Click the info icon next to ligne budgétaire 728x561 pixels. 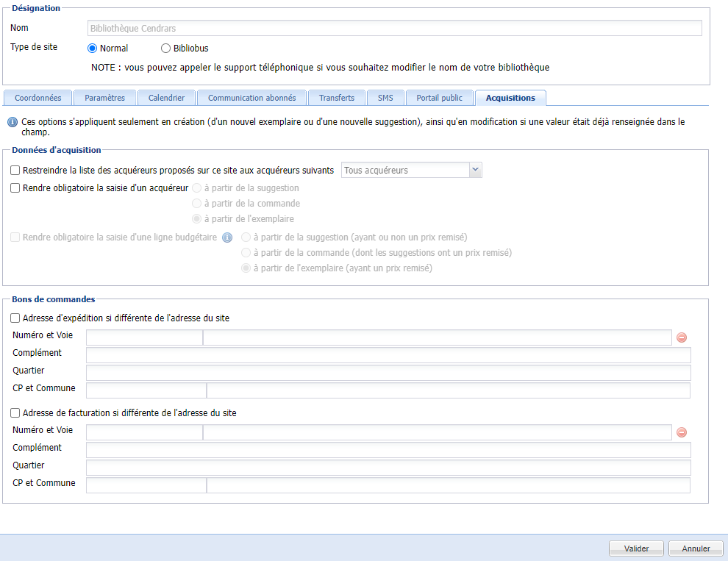[x=227, y=237]
